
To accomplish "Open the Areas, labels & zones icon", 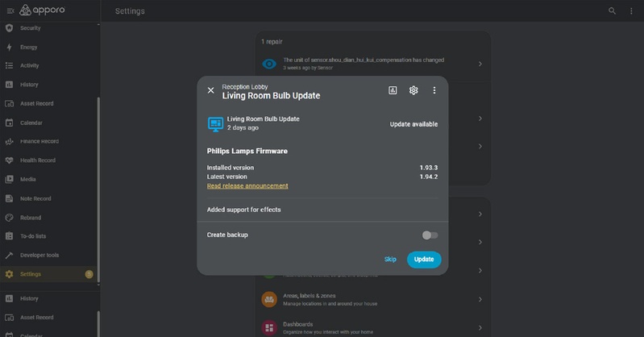I will click(x=269, y=300).
